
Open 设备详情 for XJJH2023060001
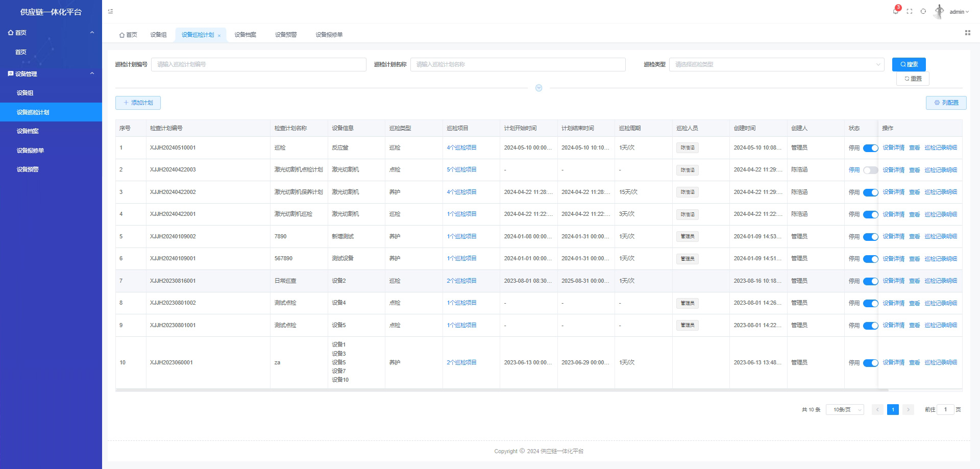coord(893,362)
